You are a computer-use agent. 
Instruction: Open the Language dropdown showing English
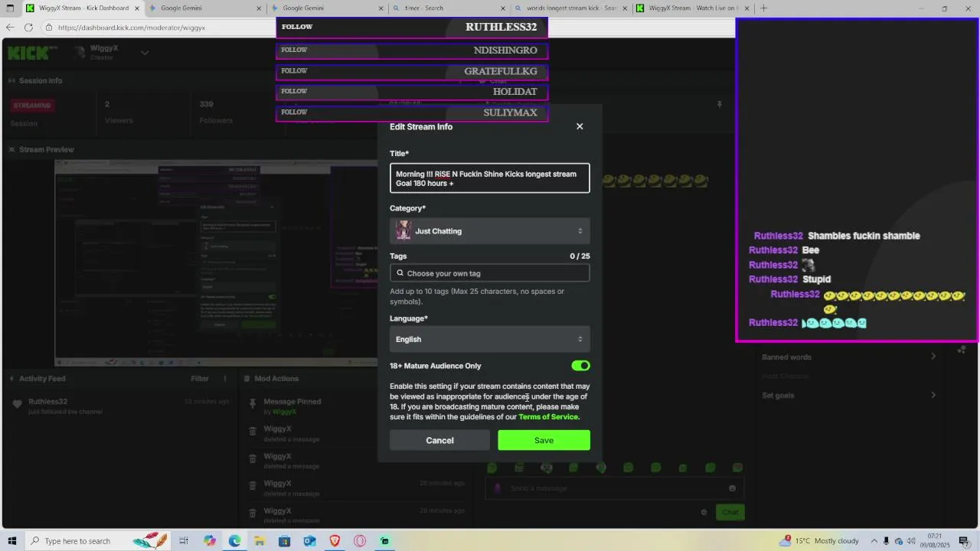tap(490, 339)
